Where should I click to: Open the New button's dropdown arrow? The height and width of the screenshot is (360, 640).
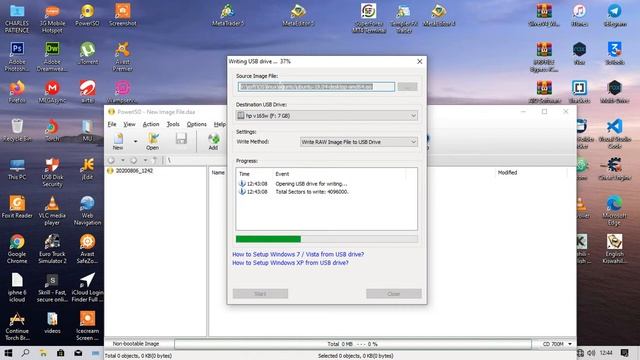135,141
